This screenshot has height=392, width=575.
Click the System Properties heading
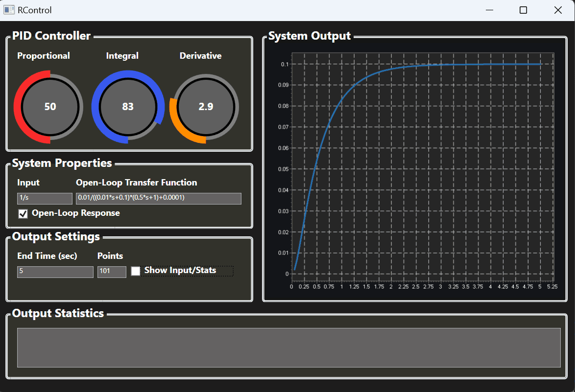62,163
